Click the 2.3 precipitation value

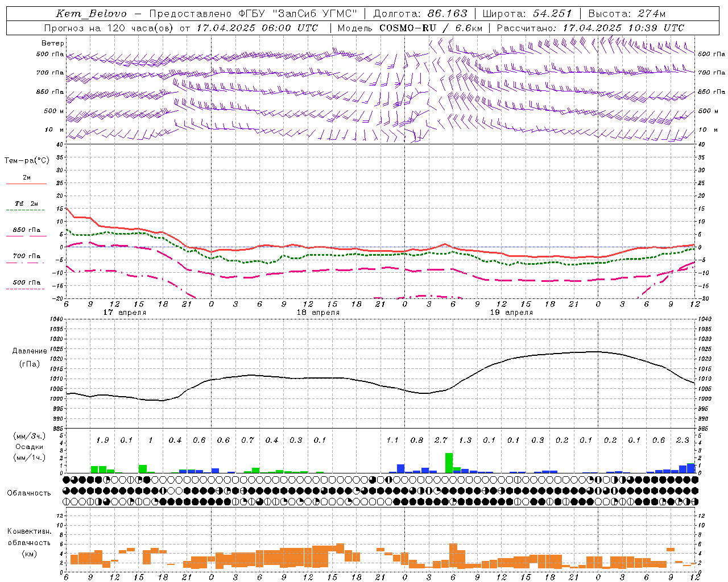(682, 440)
